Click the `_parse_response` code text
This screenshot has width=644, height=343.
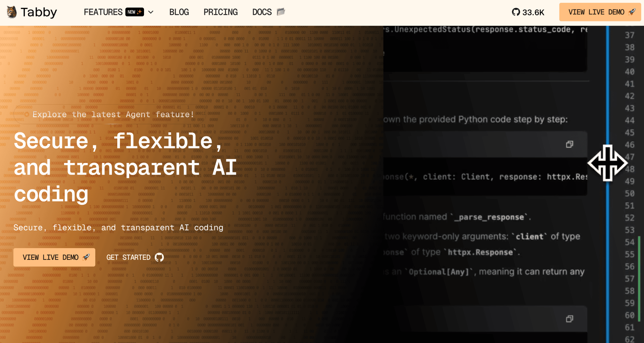tap(491, 217)
